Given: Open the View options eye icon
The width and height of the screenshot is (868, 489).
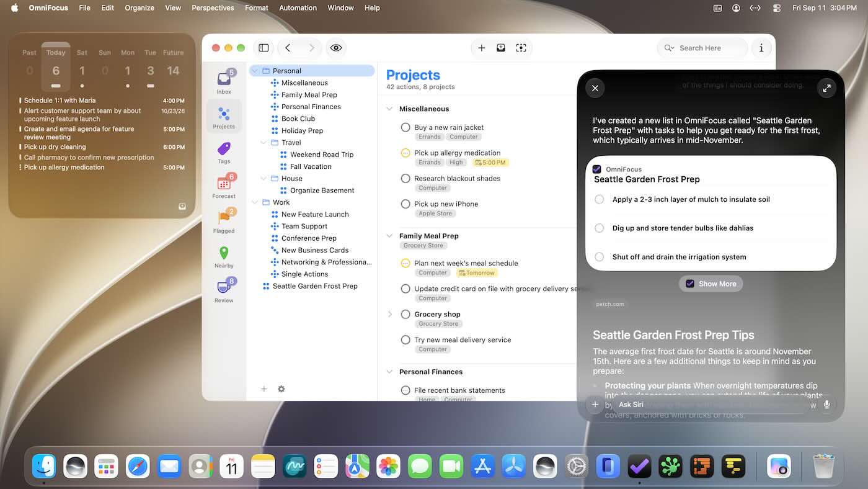Looking at the screenshot, I should pos(336,48).
